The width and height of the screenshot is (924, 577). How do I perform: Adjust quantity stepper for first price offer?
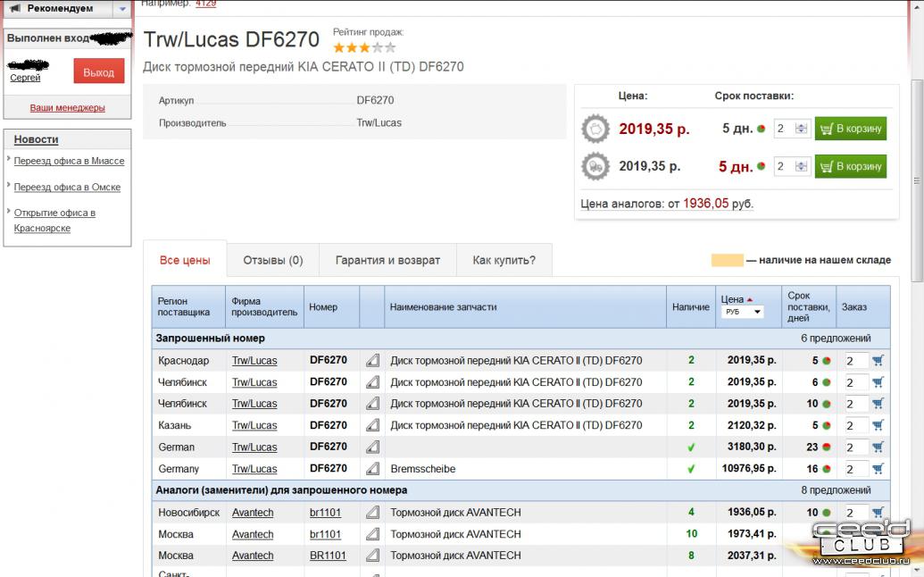tap(801, 129)
